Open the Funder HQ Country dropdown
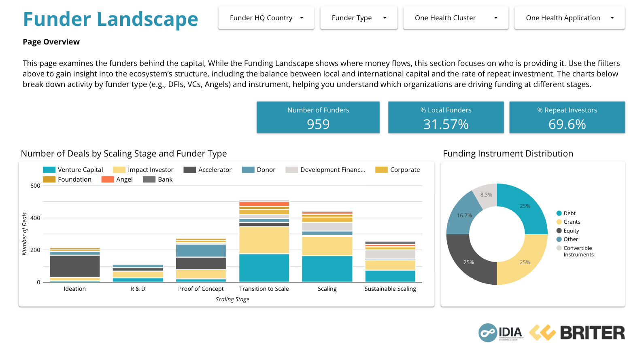This screenshot has height=347, width=644. click(266, 18)
